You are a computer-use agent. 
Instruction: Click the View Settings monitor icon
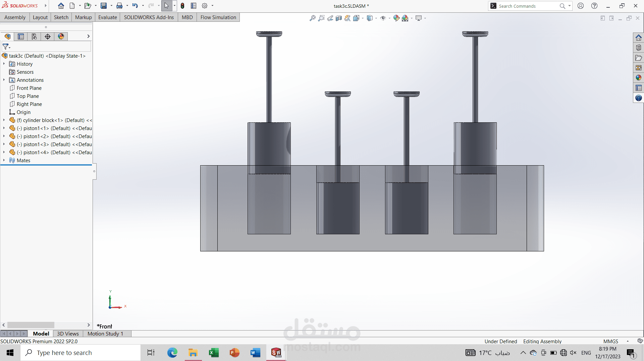point(419,18)
